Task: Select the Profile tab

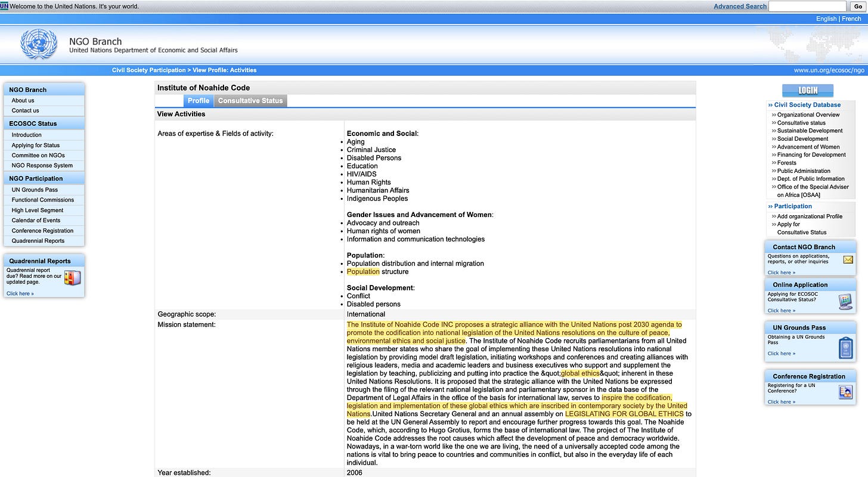Action: (x=199, y=101)
